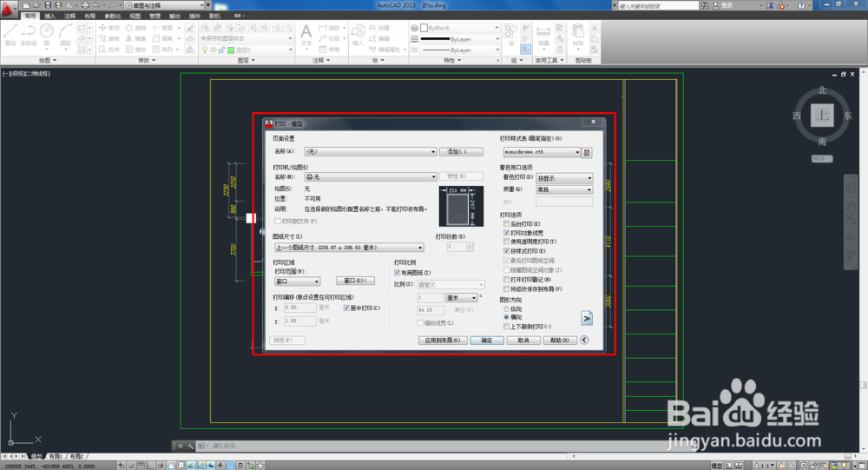
Task: Open shaded plot 按显示 dropdown
Action: tap(564, 178)
